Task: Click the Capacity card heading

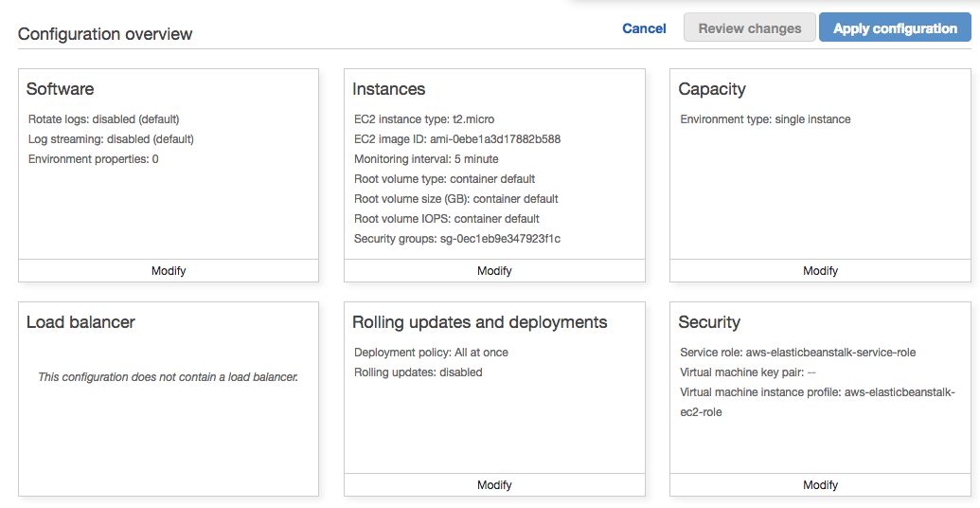Action: [x=712, y=89]
